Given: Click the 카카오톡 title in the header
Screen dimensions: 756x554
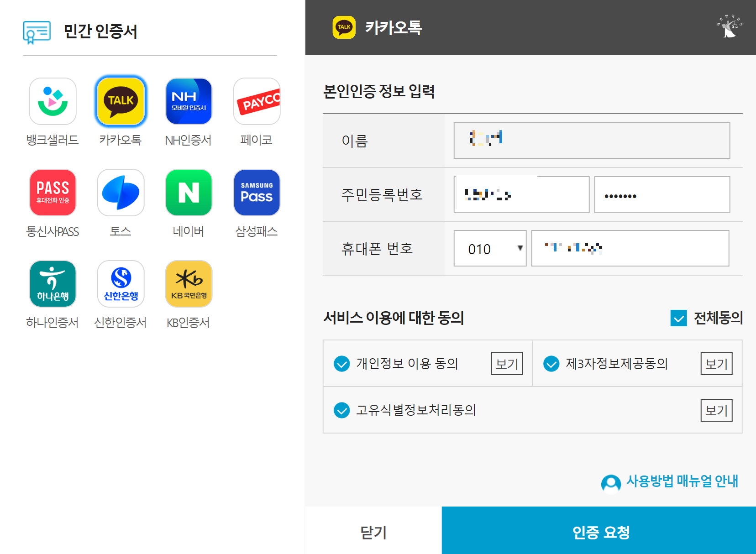Looking at the screenshot, I should (x=394, y=27).
